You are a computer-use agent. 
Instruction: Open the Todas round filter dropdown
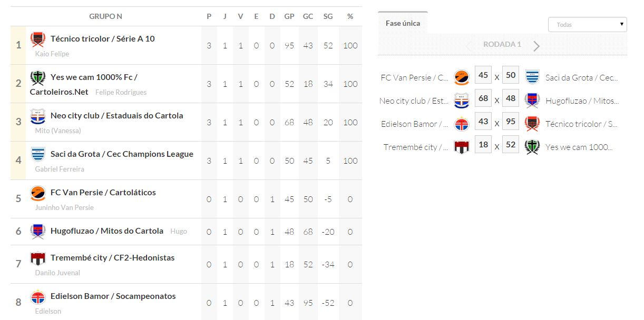(x=587, y=24)
